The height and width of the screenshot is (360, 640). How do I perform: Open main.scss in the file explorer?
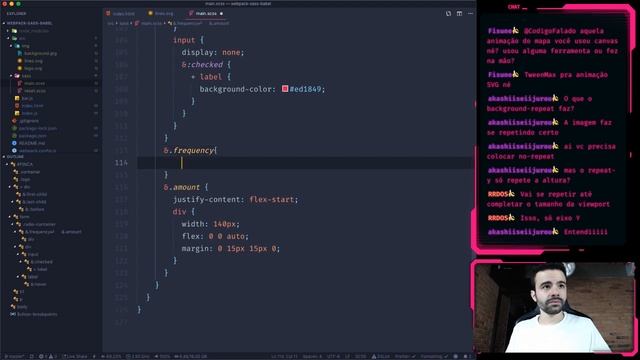pyautogui.click(x=34, y=83)
